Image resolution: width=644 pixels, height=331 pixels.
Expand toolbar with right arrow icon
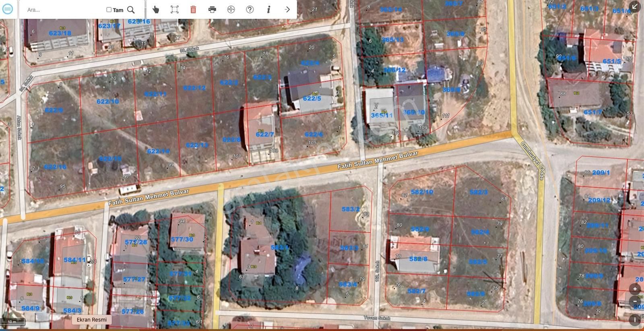[287, 9]
